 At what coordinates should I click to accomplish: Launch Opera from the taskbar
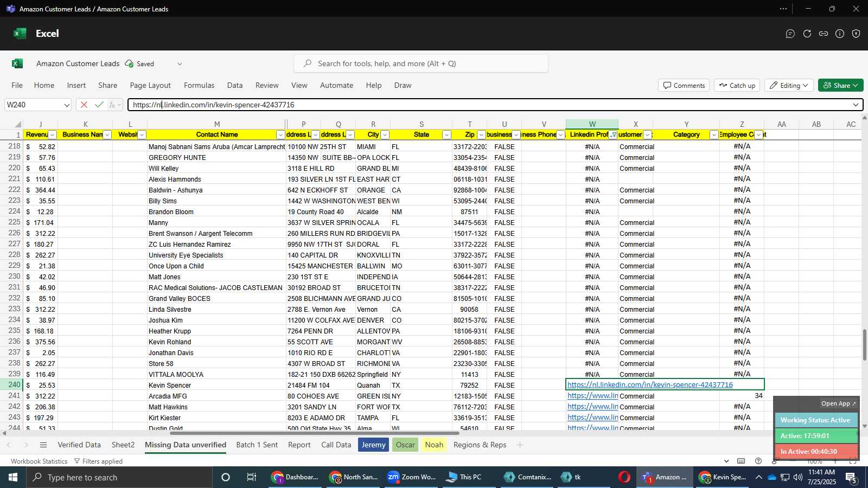(x=624, y=477)
